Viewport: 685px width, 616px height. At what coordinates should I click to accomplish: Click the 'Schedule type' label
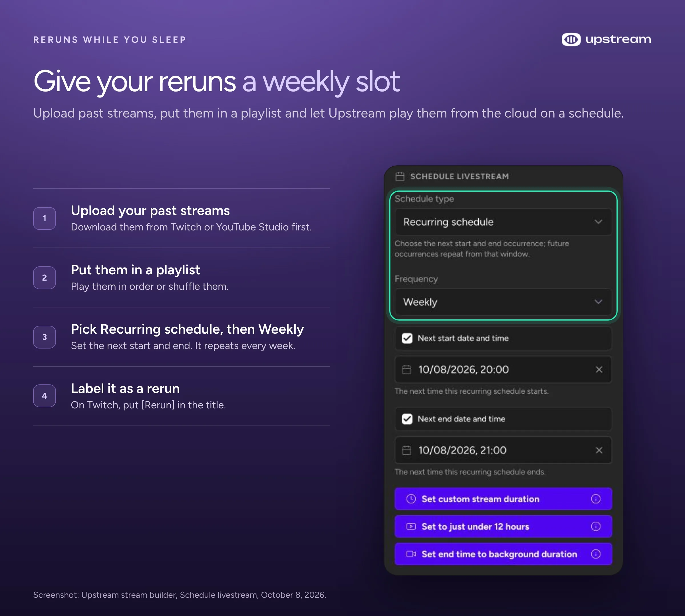tap(424, 199)
